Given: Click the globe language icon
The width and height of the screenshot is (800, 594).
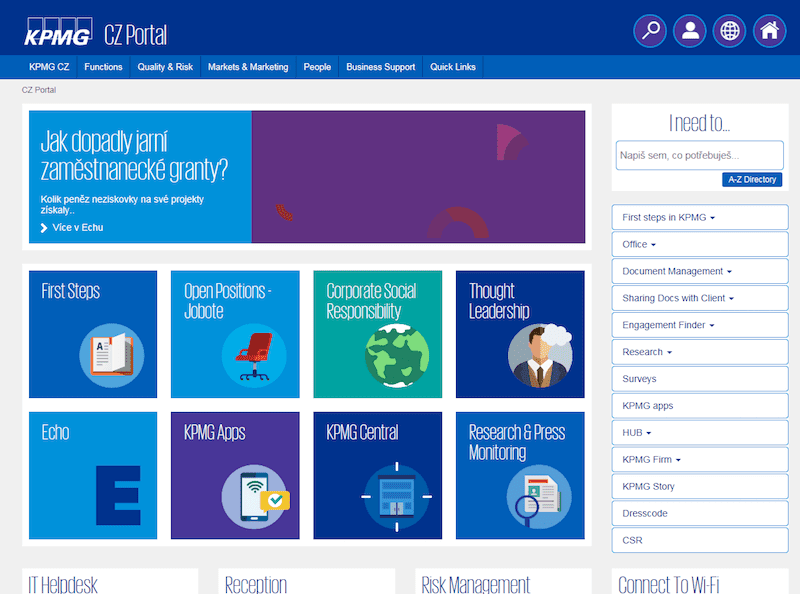Looking at the screenshot, I should click(729, 31).
